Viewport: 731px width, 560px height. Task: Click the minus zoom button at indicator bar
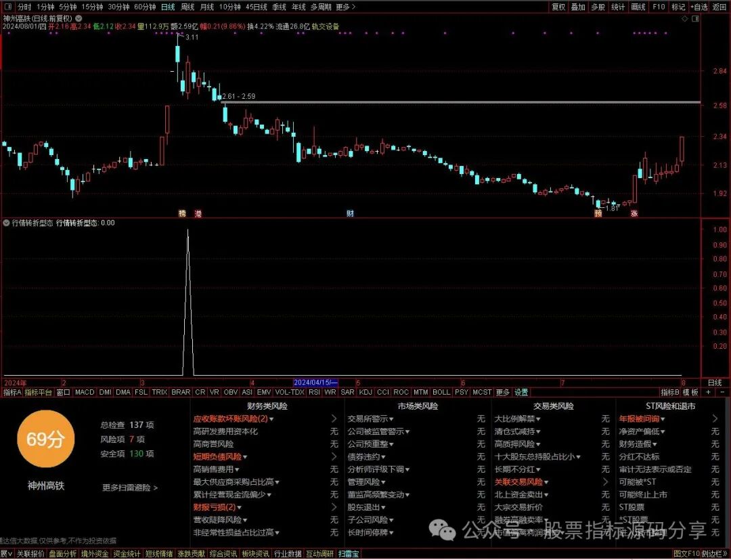coord(723,393)
